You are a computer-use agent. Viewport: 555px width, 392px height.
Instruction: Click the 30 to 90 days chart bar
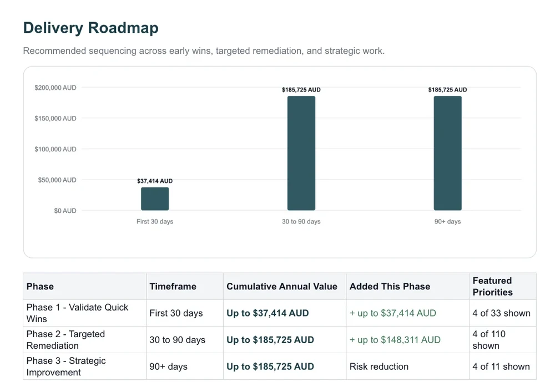pos(301,153)
